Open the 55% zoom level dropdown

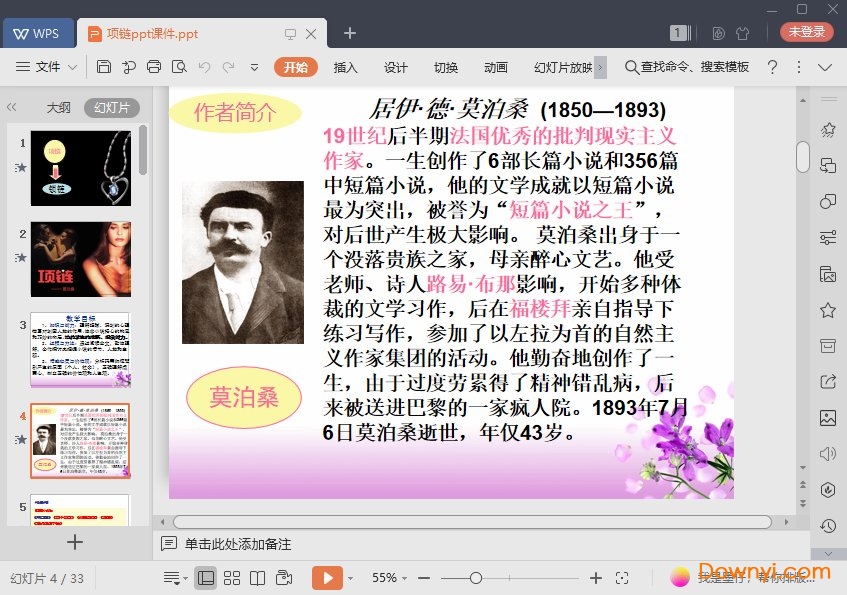(390, 578)
